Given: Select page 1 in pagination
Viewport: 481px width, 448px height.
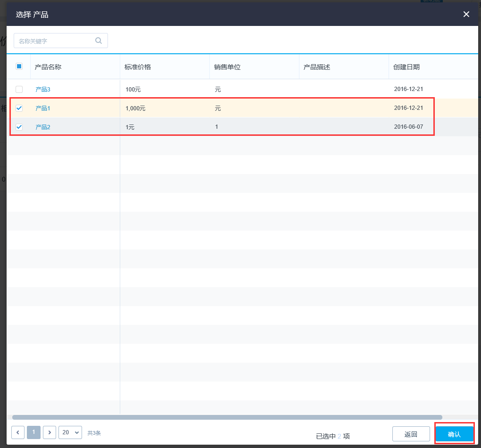Looking at the screenshot, I should 34,432.
